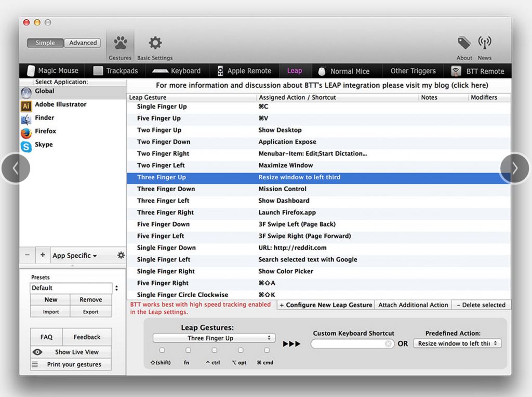Image resolution: width=532 pixels, height=397 pixels.
Task: Click Configure New Leap Gesture
Action: point(326,305)
